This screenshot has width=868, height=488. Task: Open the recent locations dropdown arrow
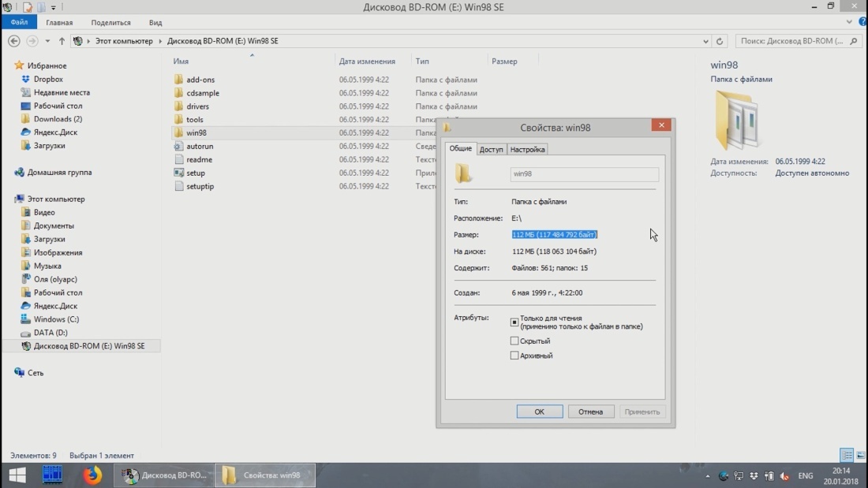pos(47,41)
